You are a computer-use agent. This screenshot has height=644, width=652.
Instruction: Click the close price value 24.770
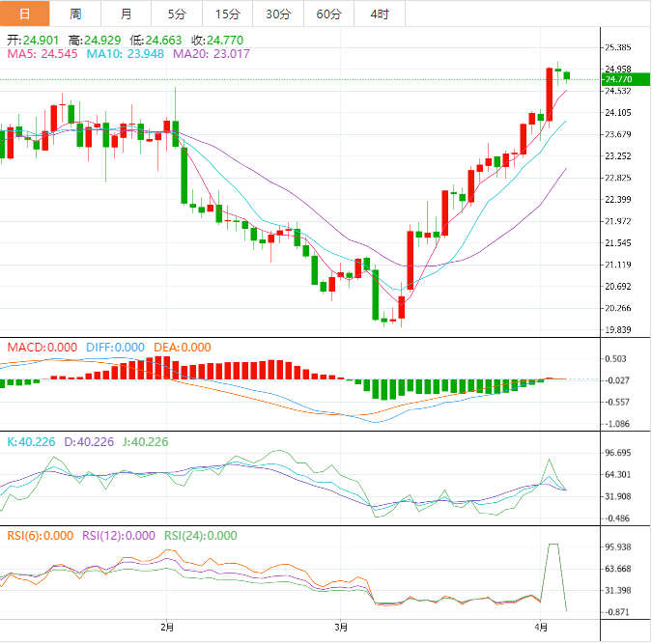(x=225, y=41)
